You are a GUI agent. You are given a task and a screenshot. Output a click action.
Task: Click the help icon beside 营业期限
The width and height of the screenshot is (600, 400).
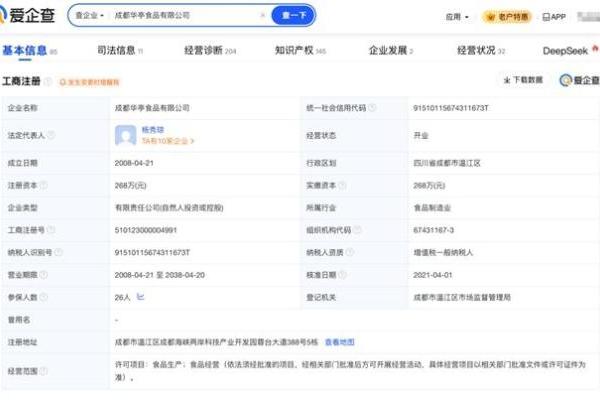point(44,274)
